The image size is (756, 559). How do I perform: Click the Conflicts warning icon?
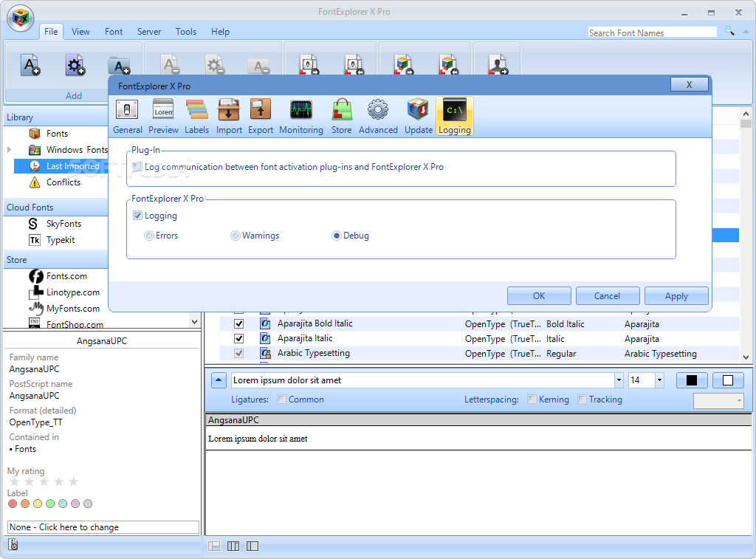[35, 182]
